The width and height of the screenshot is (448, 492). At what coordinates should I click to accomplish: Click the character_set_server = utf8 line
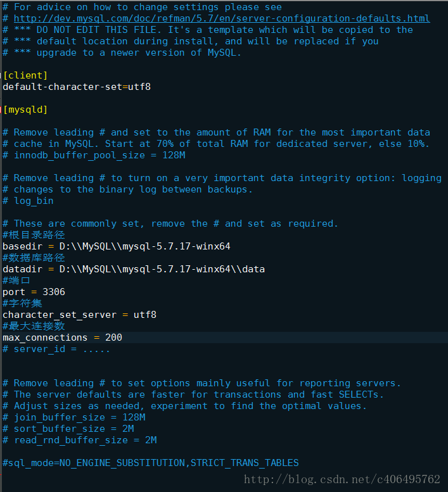[x=79, y=315]
